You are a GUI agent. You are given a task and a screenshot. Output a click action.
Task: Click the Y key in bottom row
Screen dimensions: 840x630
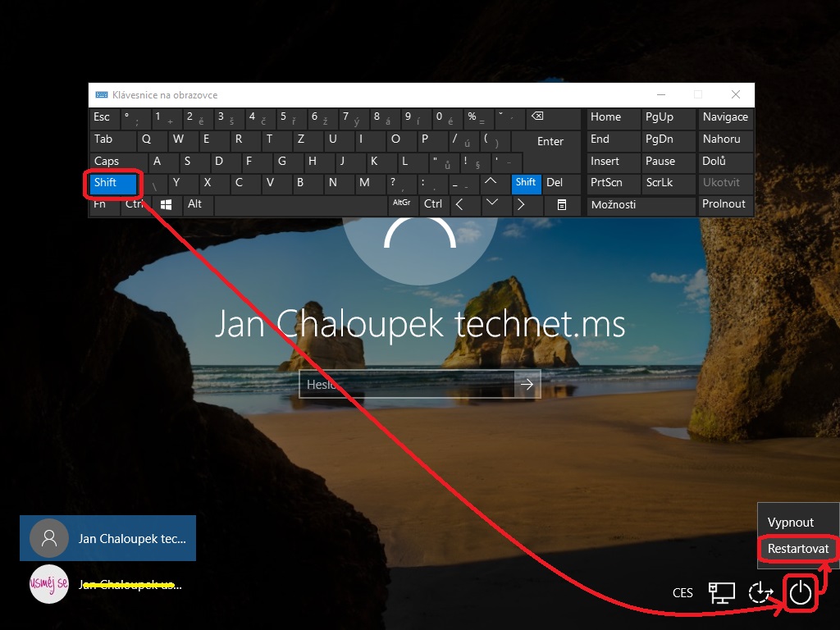[182, 183]
